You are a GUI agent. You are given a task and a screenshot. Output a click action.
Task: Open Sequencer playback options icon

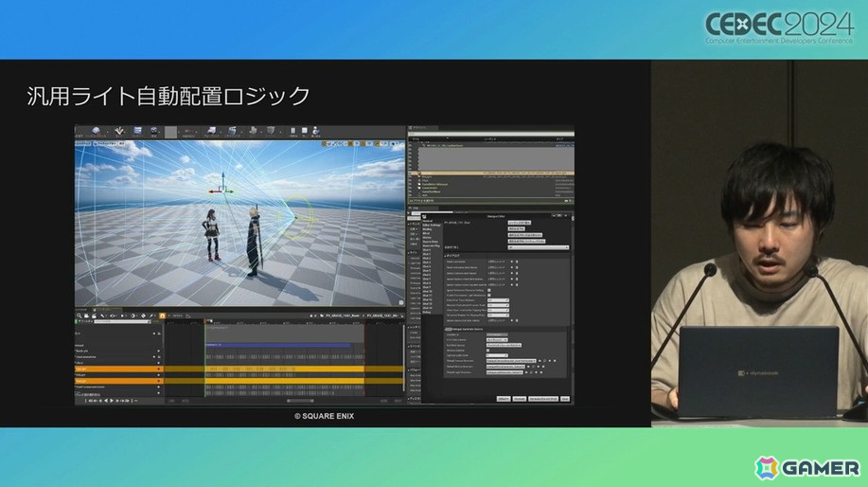click(123, 316)
